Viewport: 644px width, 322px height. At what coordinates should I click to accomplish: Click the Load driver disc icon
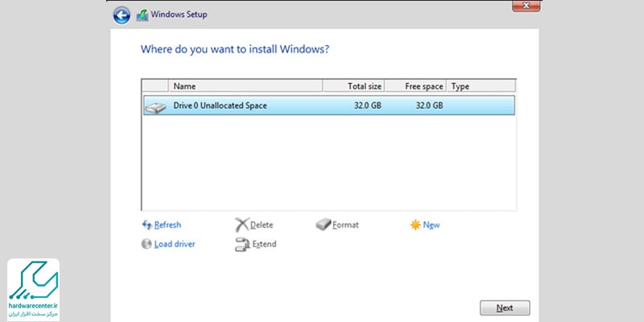click(x=147, y=244)
